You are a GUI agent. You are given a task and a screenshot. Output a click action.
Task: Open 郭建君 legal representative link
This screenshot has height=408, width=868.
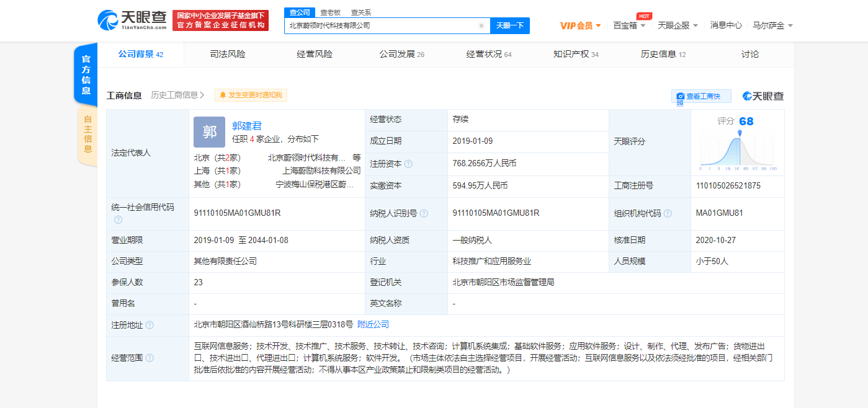(x=247, y=126)
